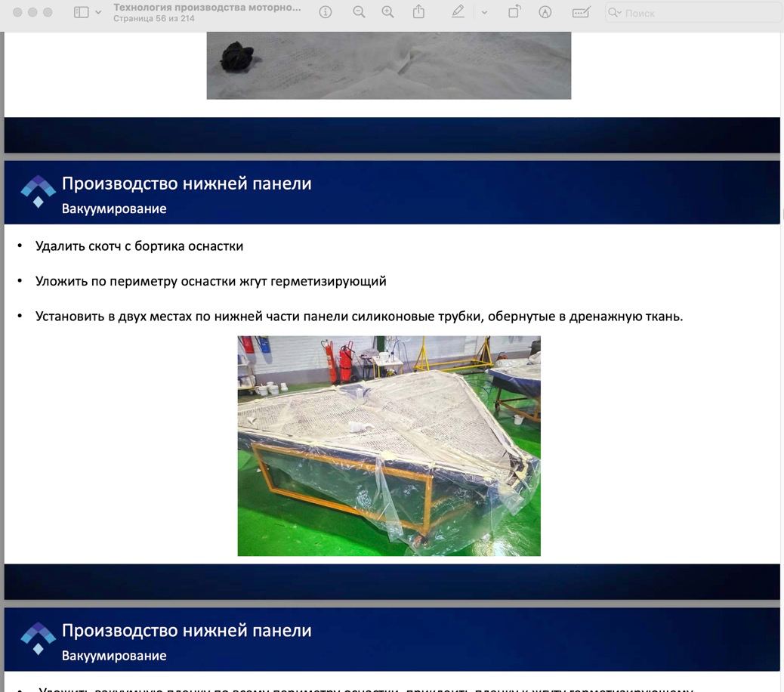Click the document title in the title bar

click(207, 8)
